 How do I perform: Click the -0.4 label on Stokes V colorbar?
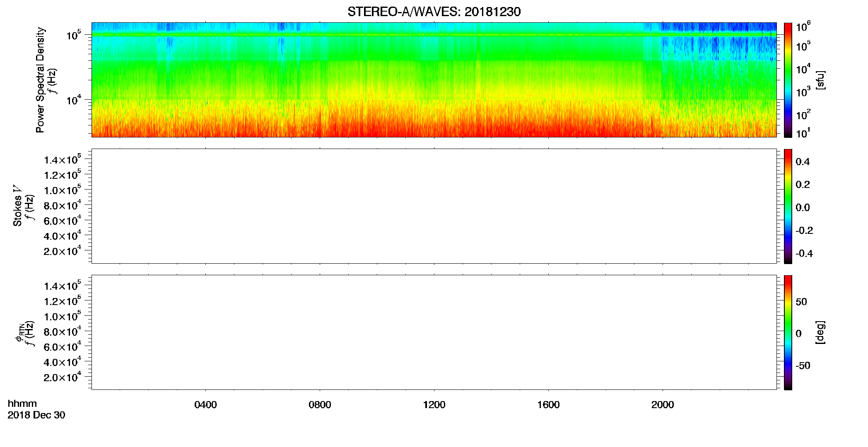tap(804, 253)
